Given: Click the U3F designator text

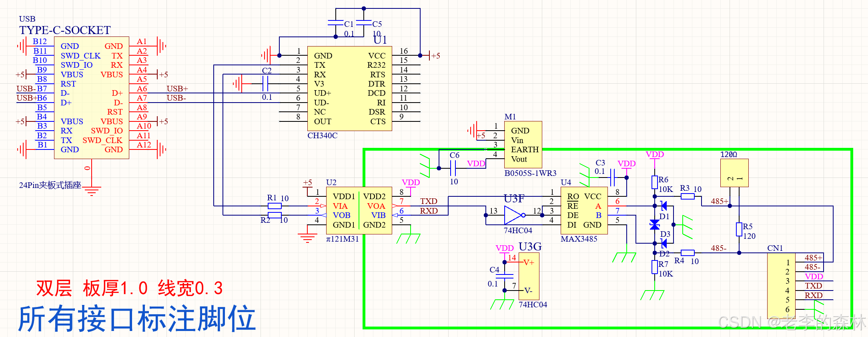Looking at the screenshot, I should tap(514, 199).
